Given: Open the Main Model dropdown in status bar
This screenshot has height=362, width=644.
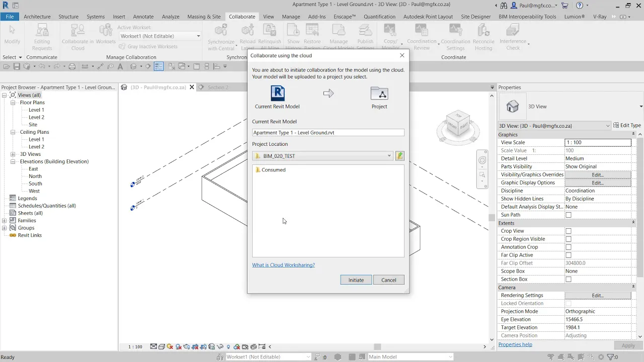Looking at the screenshot, I should tap(411, 357).
